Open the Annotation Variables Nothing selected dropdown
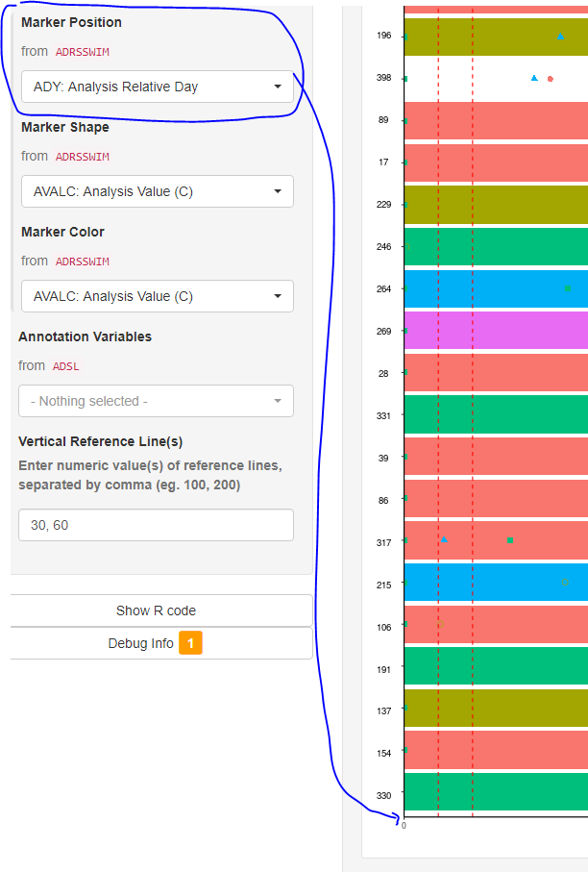The image size is (588, 872). 156,401
